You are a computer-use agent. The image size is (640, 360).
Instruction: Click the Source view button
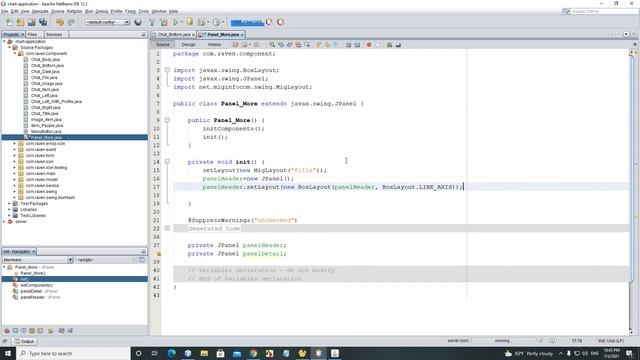(163, 44)
